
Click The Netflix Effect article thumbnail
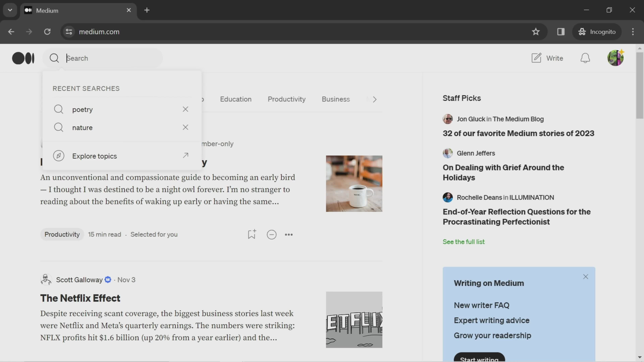(x=354, y=320)
